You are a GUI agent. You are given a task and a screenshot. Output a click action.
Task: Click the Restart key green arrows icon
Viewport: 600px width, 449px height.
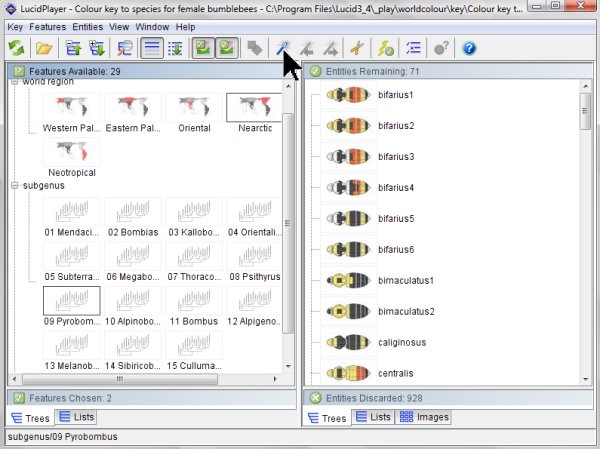(x=16, y=49)
